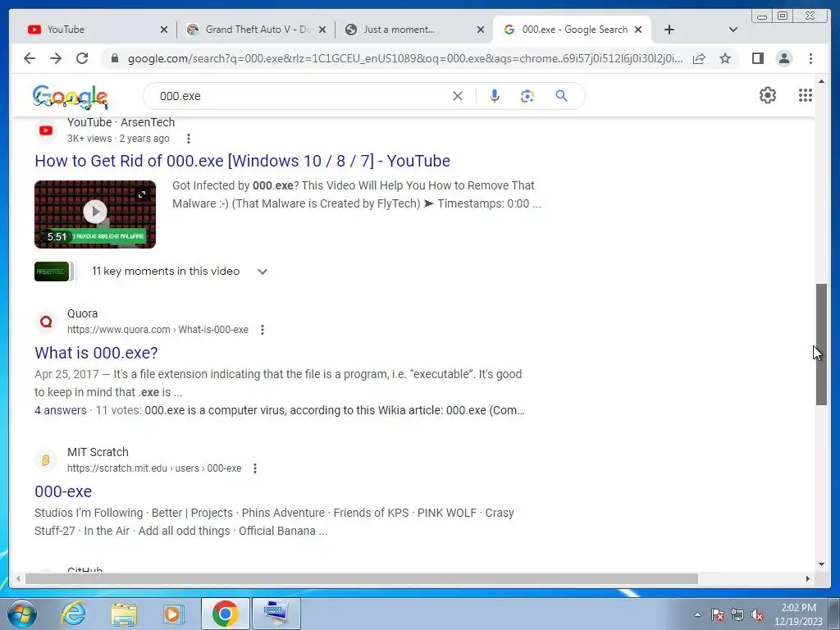Bookmark this page with the star icon
This screenshot has width=840, height=630.
(x=725, y=58)
